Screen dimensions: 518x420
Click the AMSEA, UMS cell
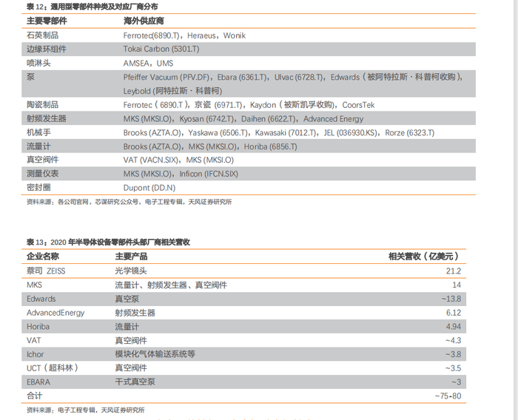point(148,63)
